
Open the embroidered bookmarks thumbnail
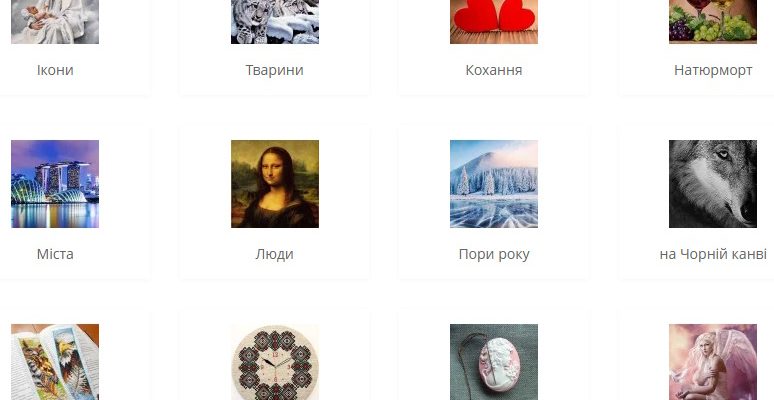pyautogui.click(x=55, y=362)
